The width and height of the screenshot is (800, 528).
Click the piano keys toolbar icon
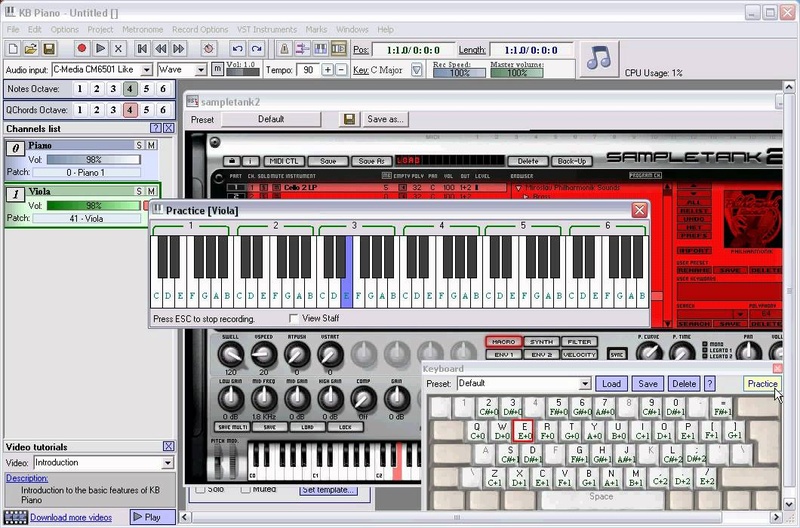pyautogui.click(x=320, y=49)
